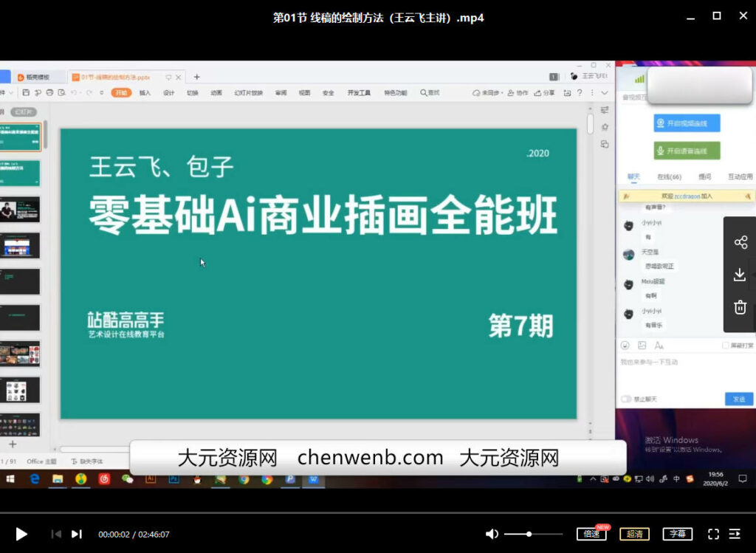756x553 pixels.
Task: Tick the 屏蔽打赏 checkbox
Action: coord(725,346)
